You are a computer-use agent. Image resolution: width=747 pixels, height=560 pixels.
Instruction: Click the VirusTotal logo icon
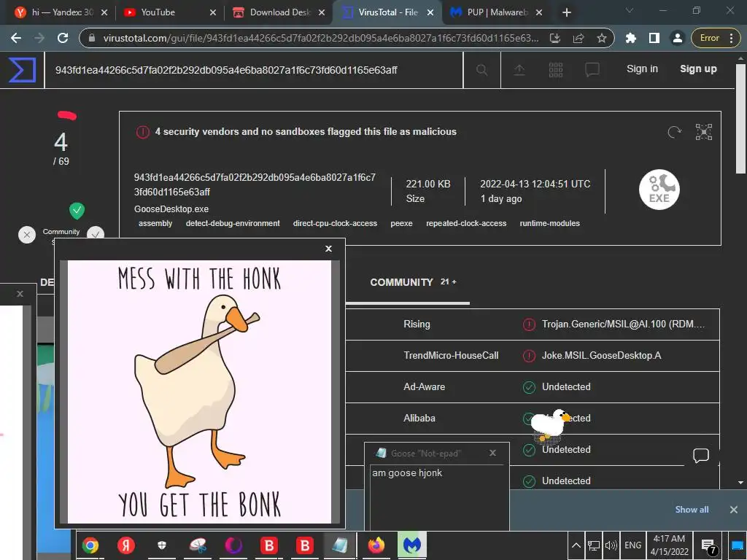click(x=22, y=69)
